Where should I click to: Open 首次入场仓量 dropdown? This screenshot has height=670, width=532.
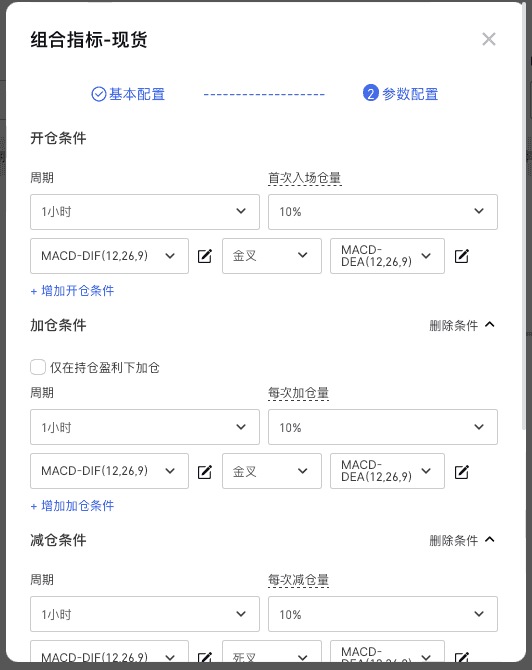tap(383, 212)
